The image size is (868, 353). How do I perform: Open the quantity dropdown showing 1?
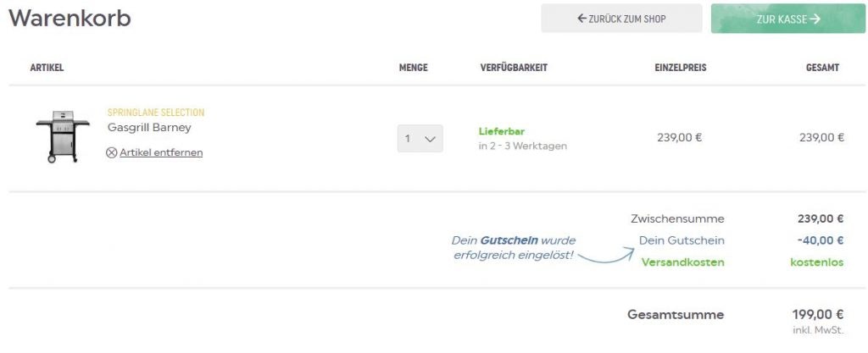click(420, 138)
